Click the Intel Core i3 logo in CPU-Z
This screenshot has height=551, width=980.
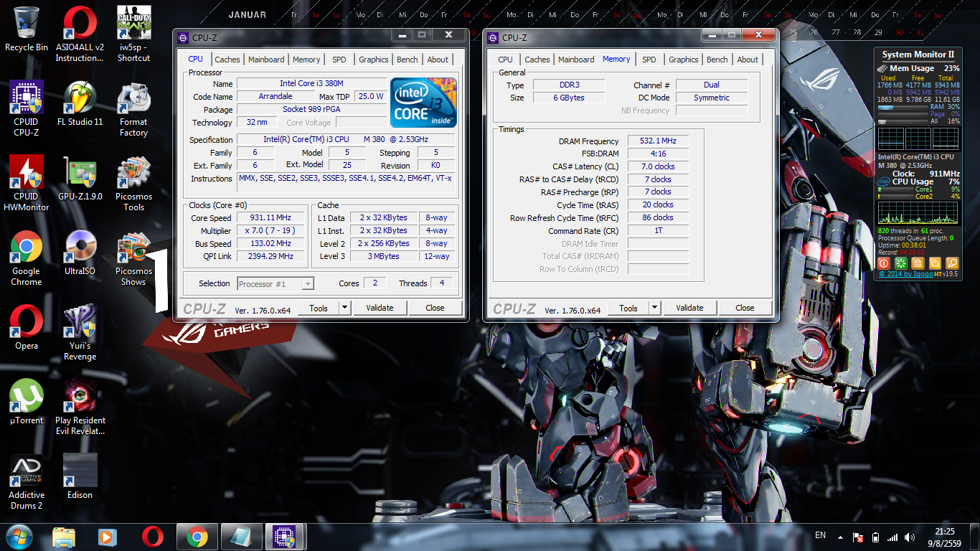coord(423,103)
